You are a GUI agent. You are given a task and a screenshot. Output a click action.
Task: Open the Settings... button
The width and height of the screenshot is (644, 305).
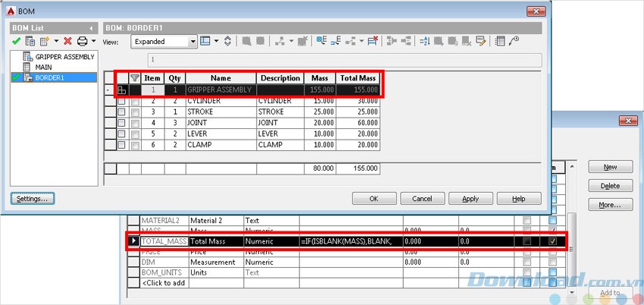pyautogui.click(x=33, y=198)
